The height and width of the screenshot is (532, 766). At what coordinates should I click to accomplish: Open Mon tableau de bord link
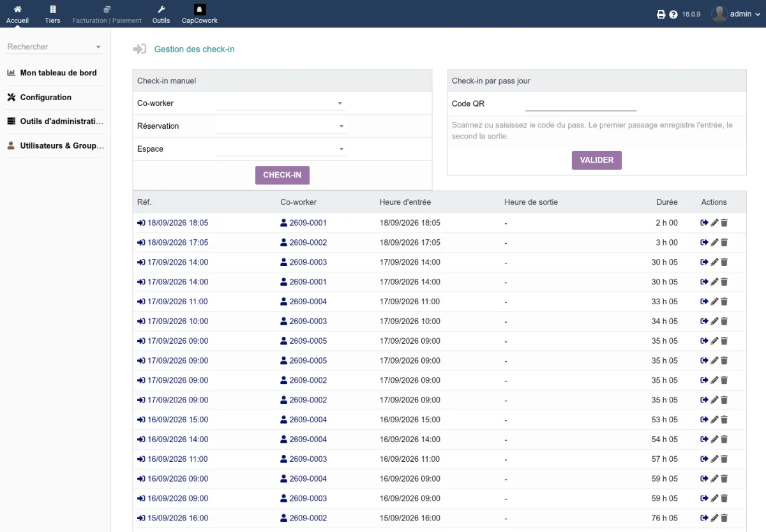58,73
